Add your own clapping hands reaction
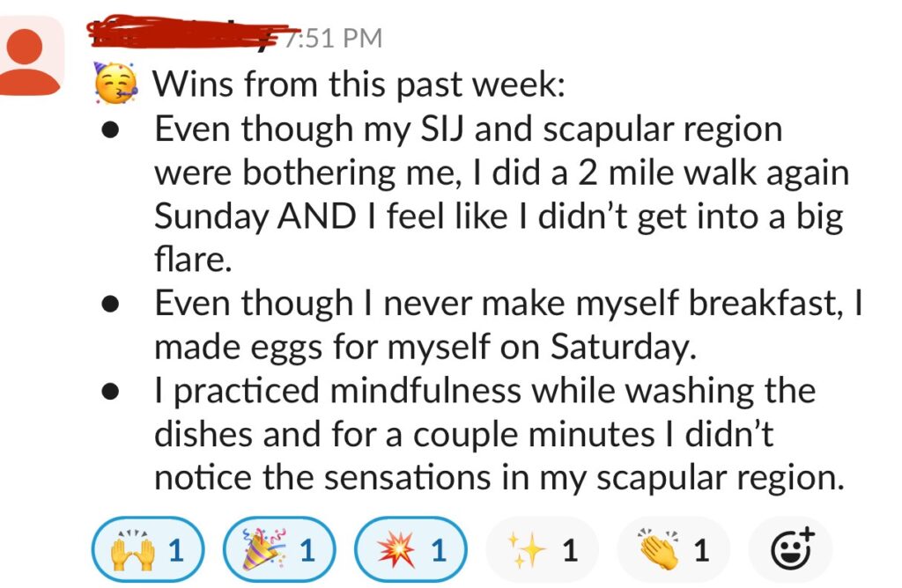The height and width of the screenshot is (588, 902). pos(673,549)
